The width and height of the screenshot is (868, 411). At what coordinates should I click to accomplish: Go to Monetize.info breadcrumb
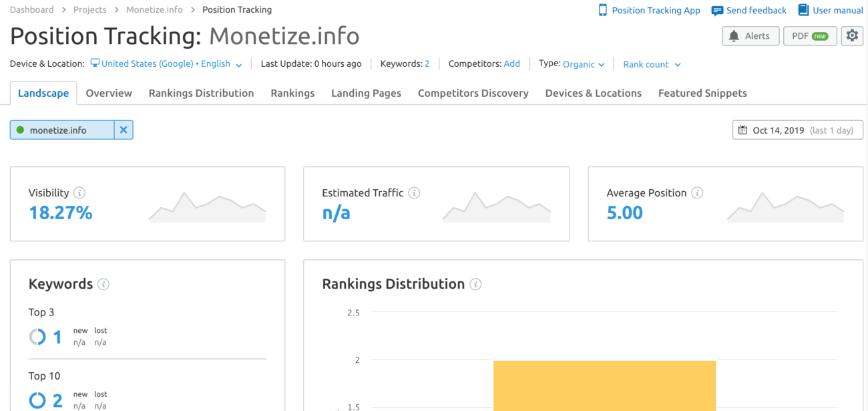[154, 10]
